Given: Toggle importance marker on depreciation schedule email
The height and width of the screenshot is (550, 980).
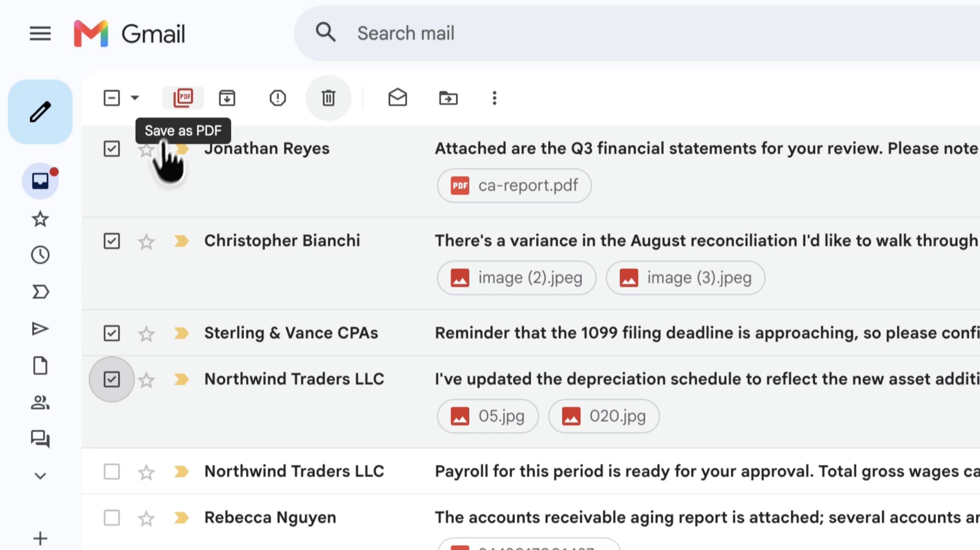Looking at the screenshot, I should coord(181,379).
